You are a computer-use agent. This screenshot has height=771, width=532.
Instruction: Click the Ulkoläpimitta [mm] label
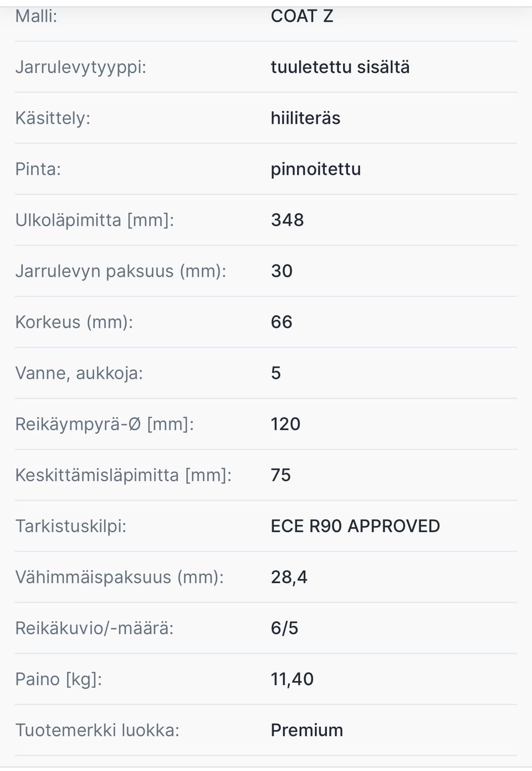coord(94,220)
